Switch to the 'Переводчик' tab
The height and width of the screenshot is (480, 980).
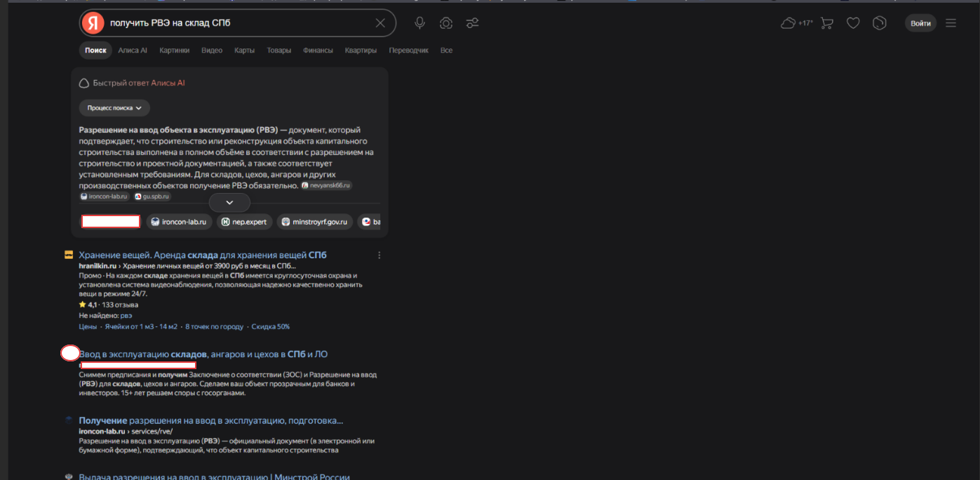(408, 51)
